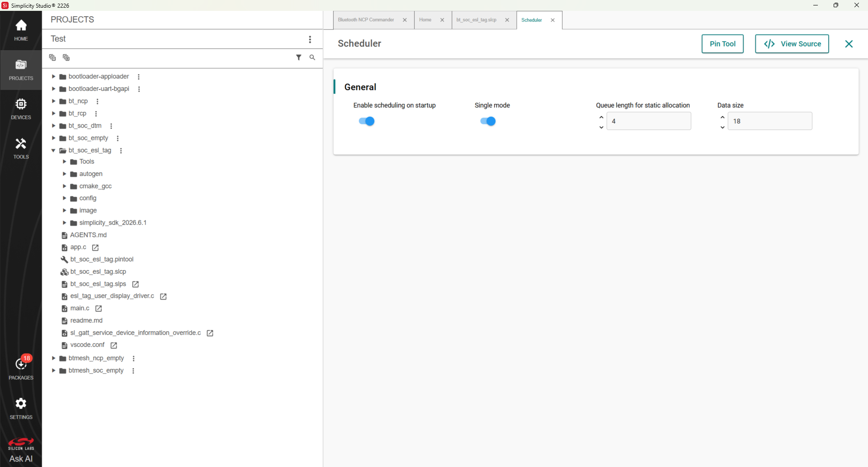Click the Pin Tool button
This screenshot has height=467, width=868.
coord(722,44)
